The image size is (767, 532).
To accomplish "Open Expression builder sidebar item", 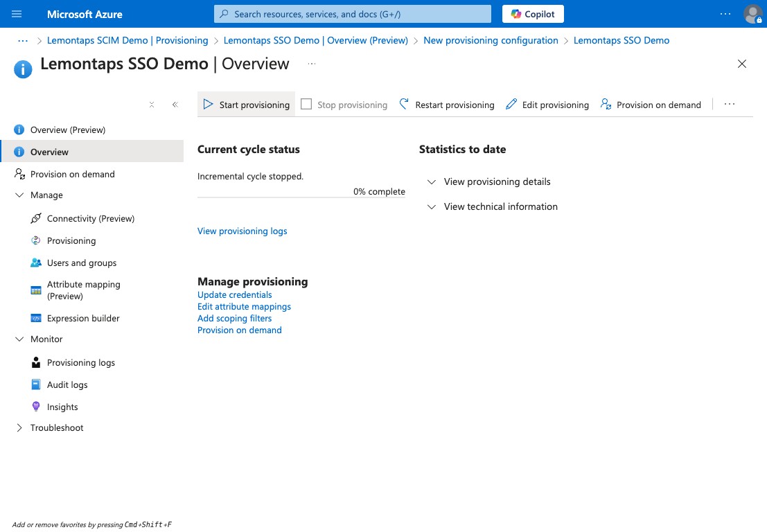I will coord(83,319).
